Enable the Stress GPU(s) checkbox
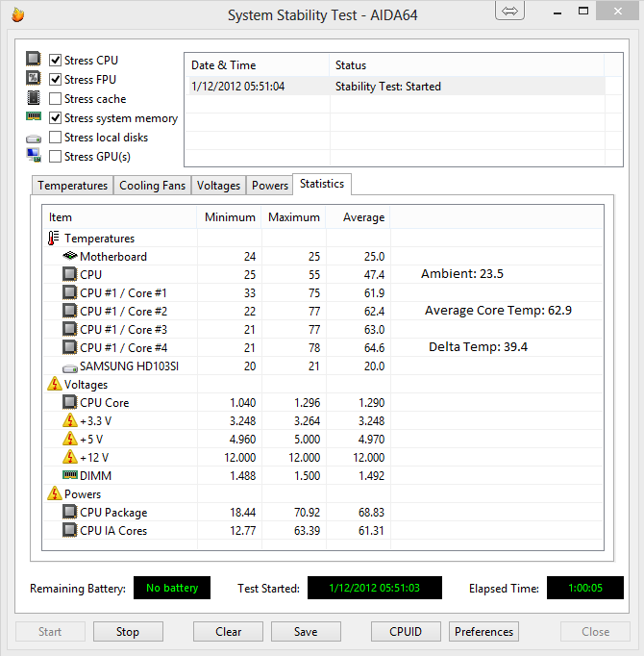 coord(55,156)
